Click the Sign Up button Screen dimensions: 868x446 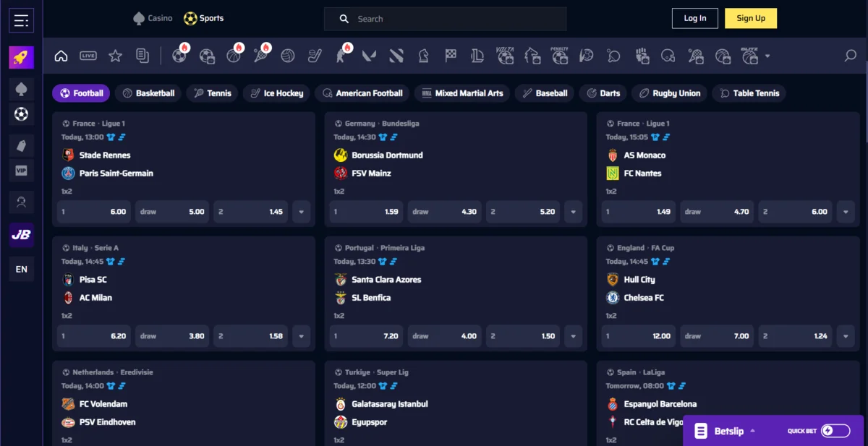(750, 19)
